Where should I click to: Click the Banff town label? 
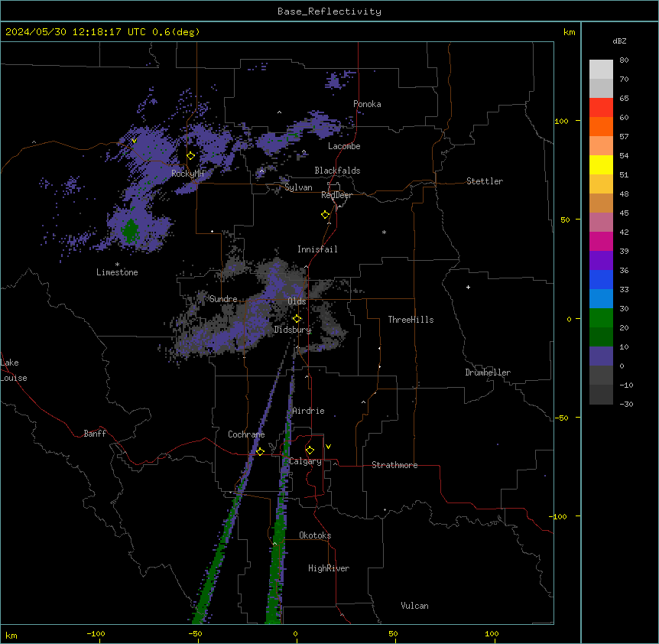click(x=95, y=434)
